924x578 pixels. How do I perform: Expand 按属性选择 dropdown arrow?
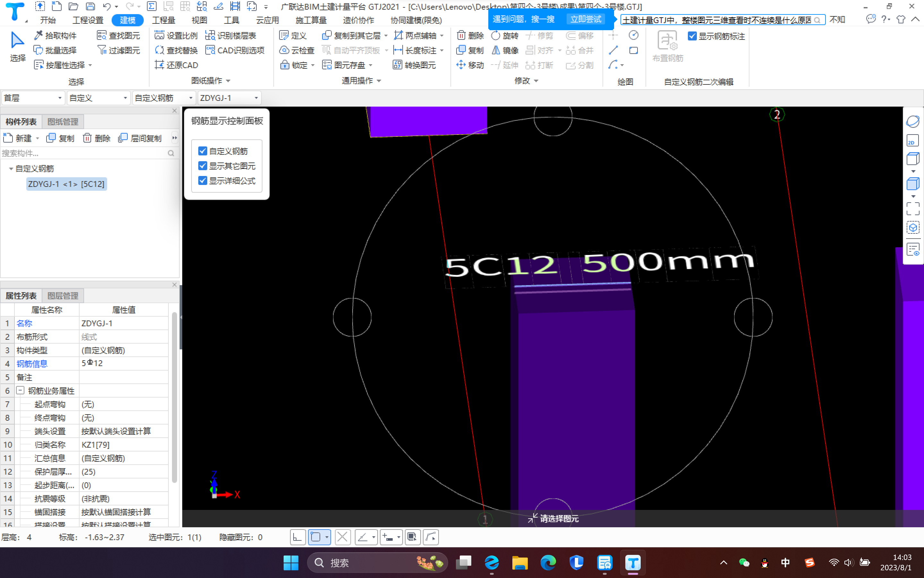pos(90,66)
